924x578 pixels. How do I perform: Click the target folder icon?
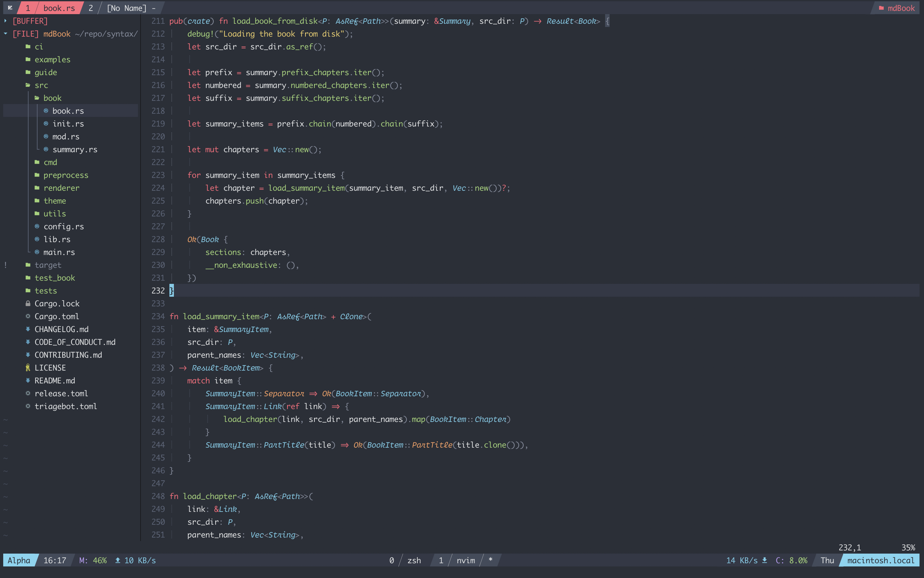(x=28, y=265)
